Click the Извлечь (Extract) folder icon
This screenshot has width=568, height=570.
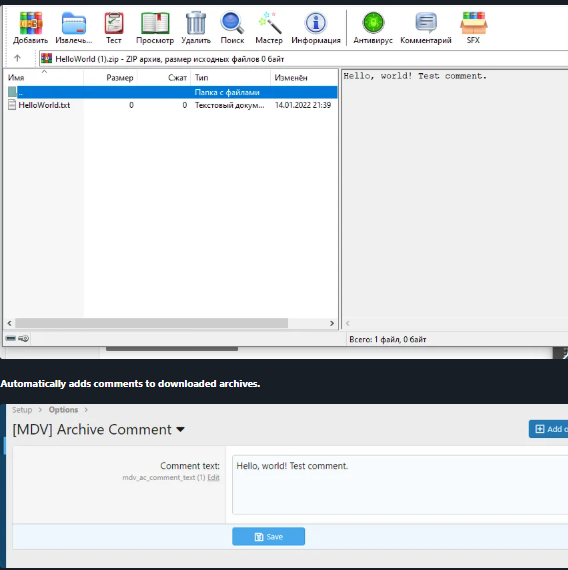pos(73,23)
